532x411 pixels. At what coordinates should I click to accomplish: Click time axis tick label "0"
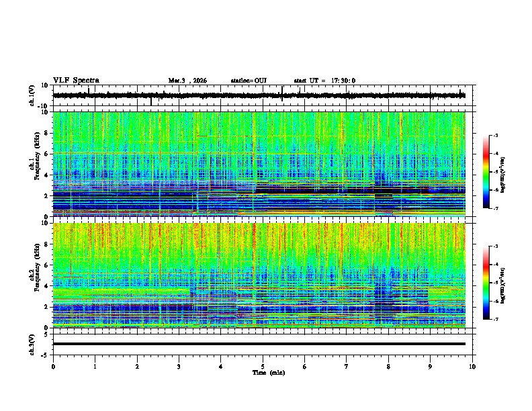(53, 367)
